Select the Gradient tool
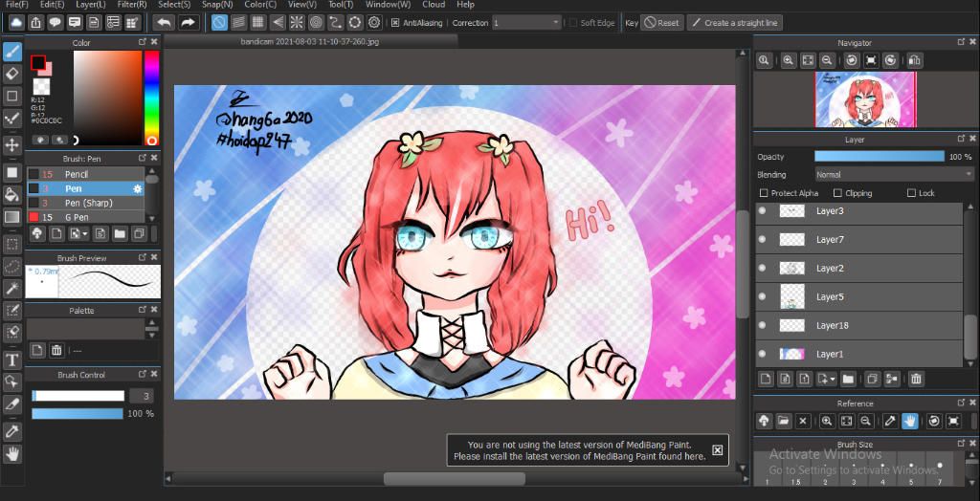Image resolution: width=980 pixels, height=501 pixels. click(x=12, y=217)
